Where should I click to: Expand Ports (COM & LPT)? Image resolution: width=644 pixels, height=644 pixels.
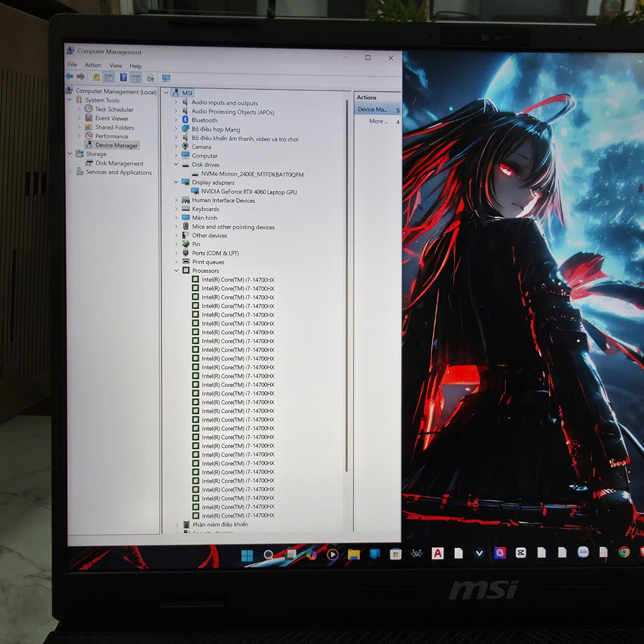click(x=177, y=253)
